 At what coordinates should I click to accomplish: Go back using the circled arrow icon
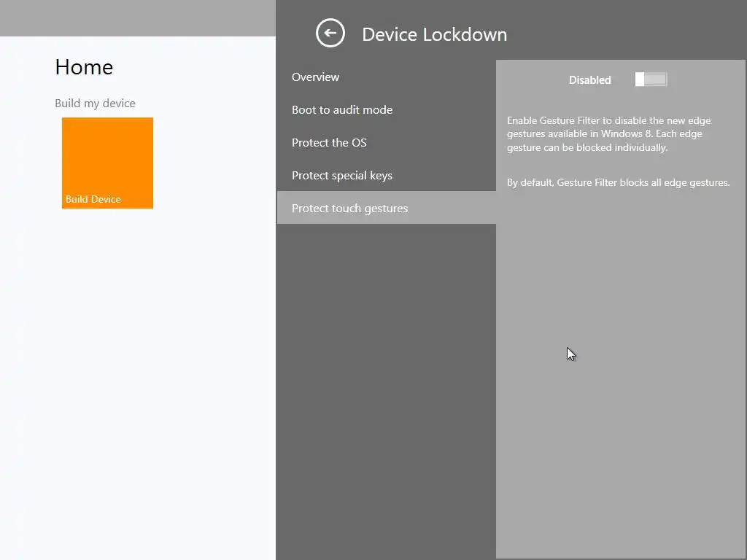click(330, 34)
